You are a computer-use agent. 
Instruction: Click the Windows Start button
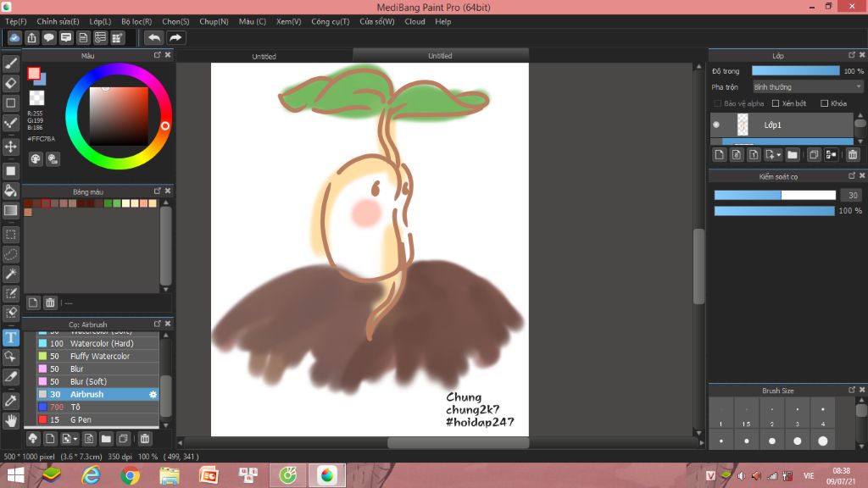coord(15,475)
